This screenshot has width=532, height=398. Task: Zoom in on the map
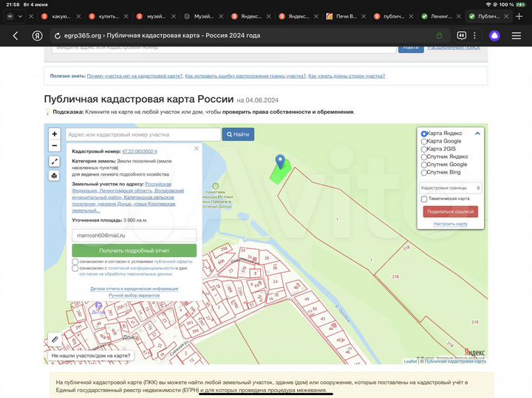[x=54, y=134]
